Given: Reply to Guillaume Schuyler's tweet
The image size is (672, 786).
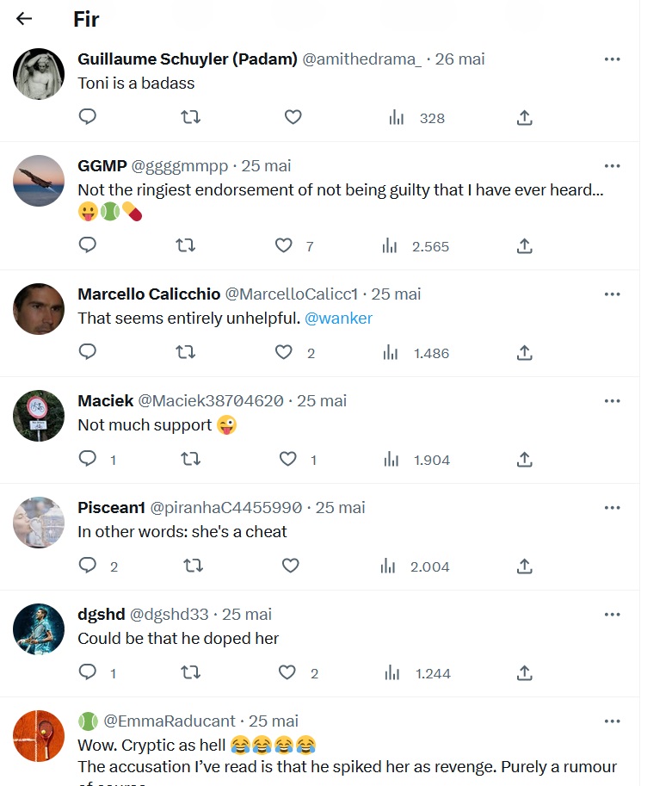Looking at the screenshot, I should [88, 117].
